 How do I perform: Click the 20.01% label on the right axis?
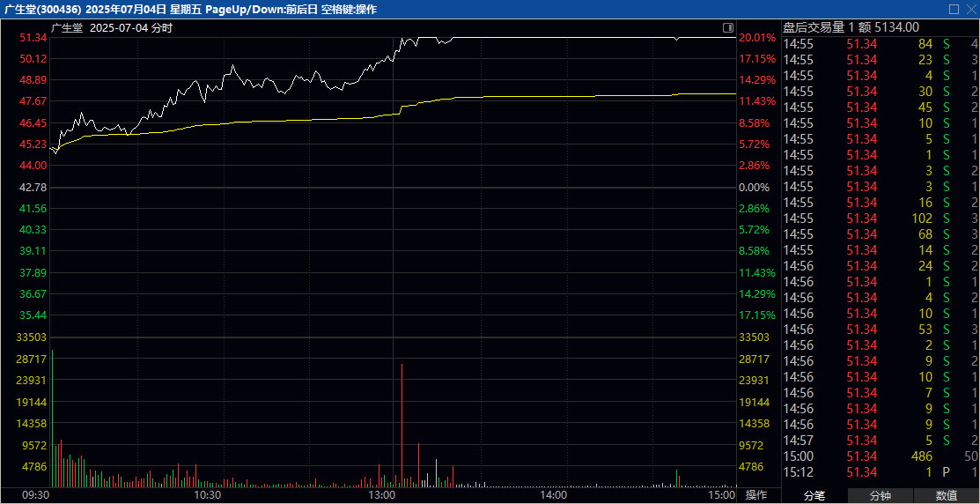coord(757,38)
